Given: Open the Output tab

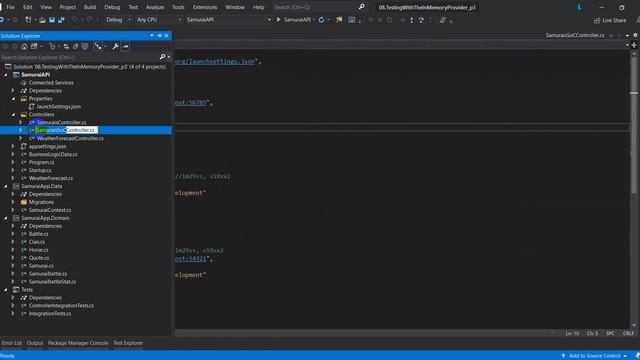Looking at the screenshot, I should tap(35, 343).
